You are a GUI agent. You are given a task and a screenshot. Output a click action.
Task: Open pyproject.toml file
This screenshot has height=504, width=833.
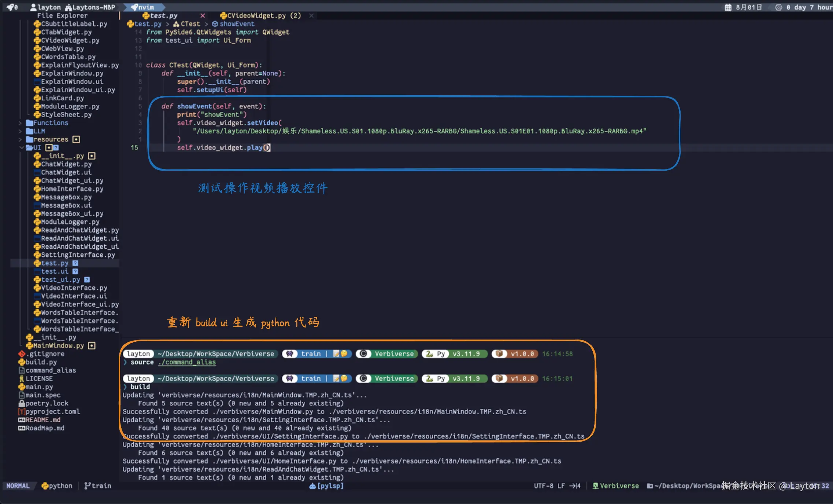(x=52, y=412)
